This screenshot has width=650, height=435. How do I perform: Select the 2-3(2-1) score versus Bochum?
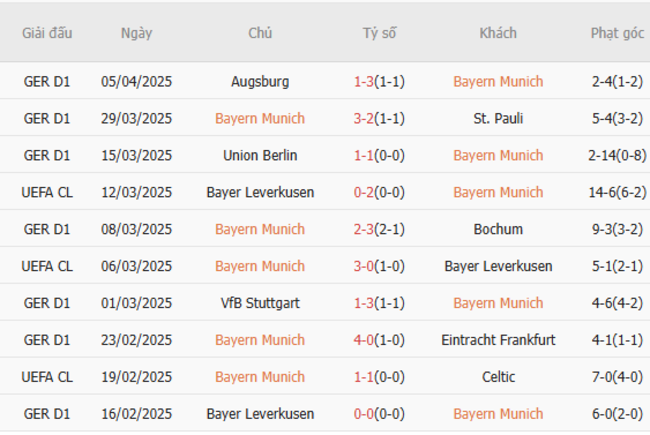point(379,229)
